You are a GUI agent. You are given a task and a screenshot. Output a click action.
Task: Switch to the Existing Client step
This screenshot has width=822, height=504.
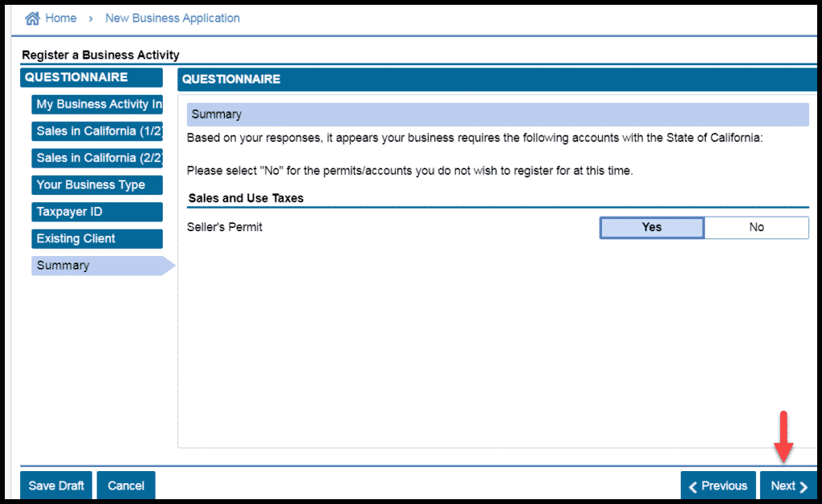click(x=76, y=238)
